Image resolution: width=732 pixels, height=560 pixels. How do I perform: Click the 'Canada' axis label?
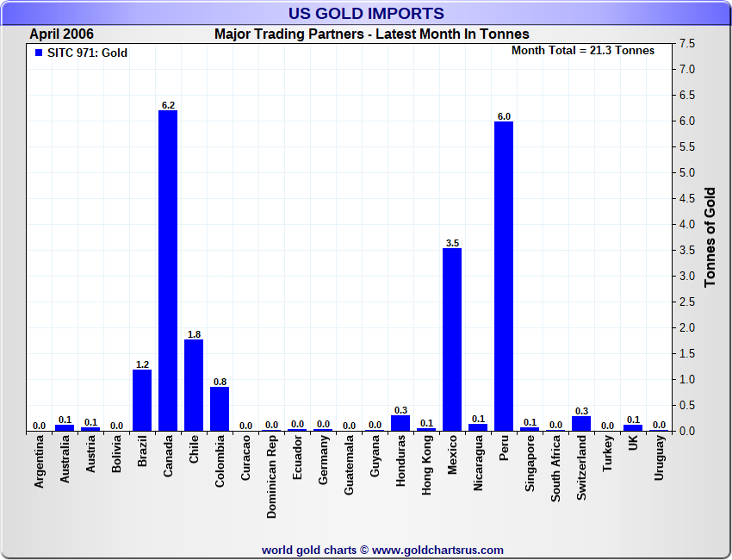(x=168, y=456)
